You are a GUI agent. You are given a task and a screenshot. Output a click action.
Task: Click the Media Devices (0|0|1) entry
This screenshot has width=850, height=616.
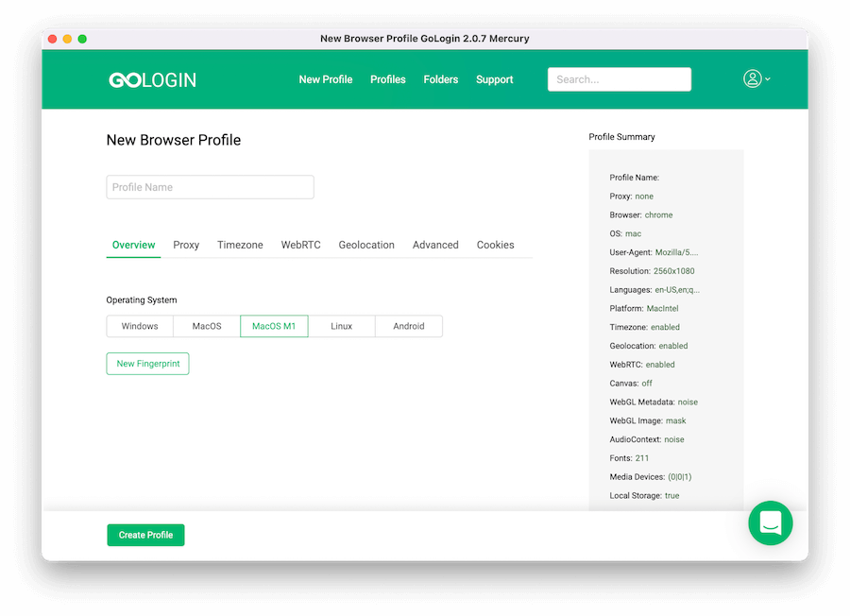point(651,476)
